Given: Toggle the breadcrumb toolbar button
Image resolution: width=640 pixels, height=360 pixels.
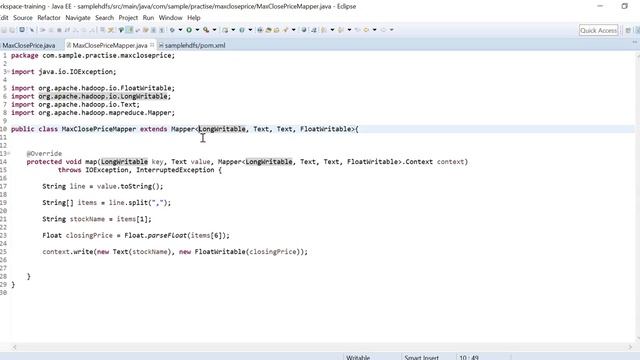Looking at the screenshot, I should pos(121,30).
